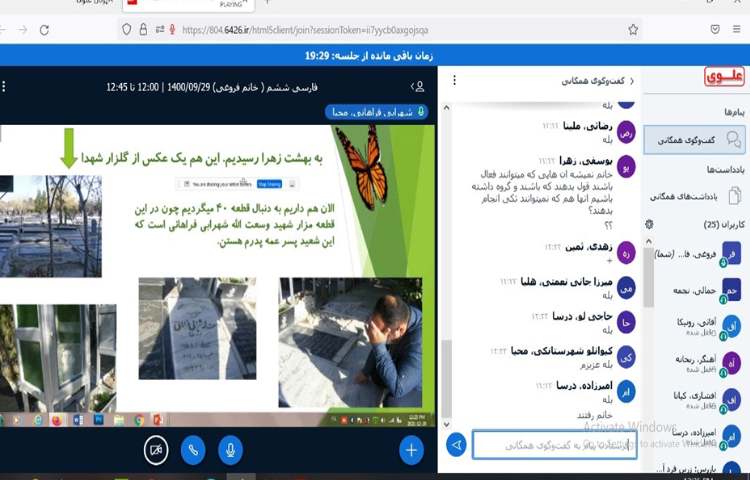This screenshot has width=750, height=480.
Task: Click the cemetery trees photo in the slide
Action: (51, 226)
